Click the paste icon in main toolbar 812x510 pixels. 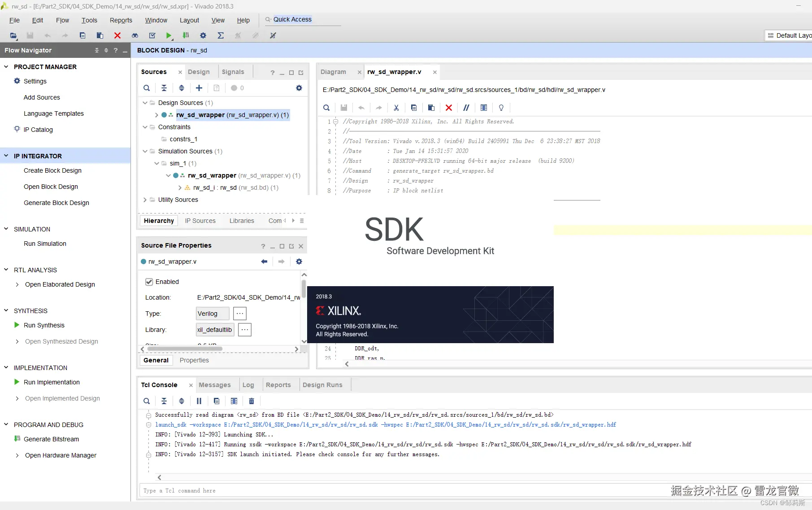[100, 35]
